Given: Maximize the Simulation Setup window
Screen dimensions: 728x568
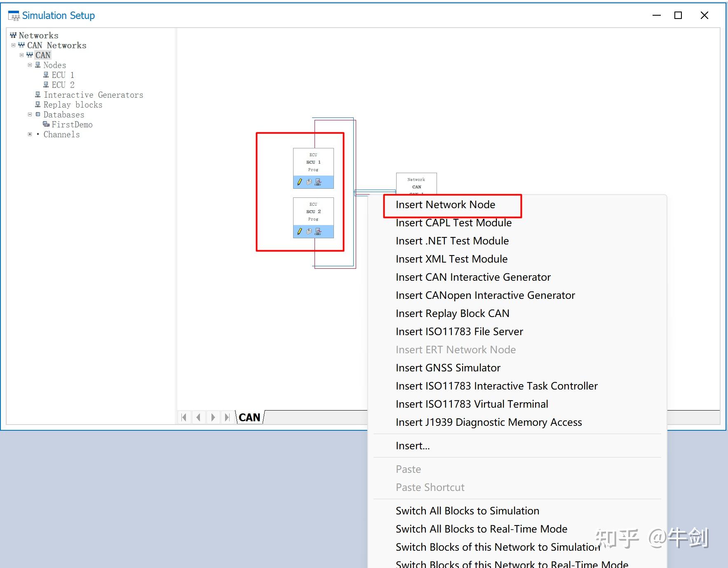Looking at the screenshot, I should tap(678, 16).
